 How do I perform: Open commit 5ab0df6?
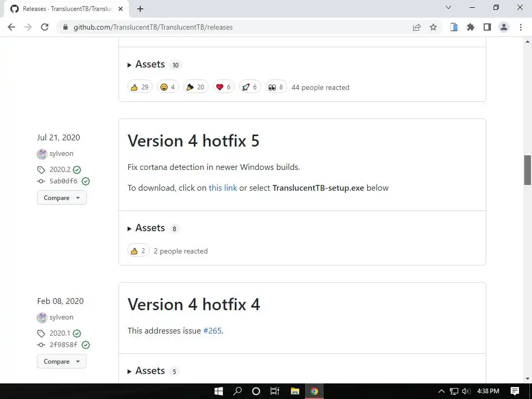coord(63,181)
